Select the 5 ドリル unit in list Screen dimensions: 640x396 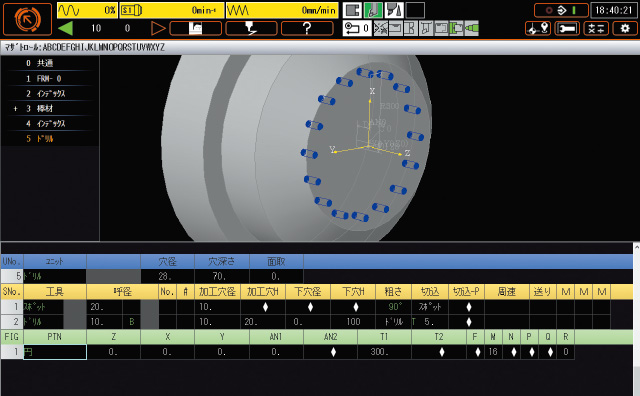point(40,139)
